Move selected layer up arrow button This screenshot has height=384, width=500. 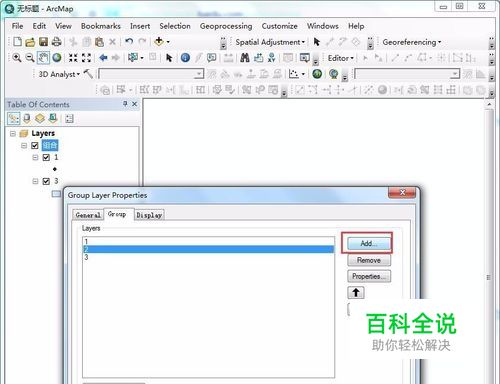pos(356,292)
